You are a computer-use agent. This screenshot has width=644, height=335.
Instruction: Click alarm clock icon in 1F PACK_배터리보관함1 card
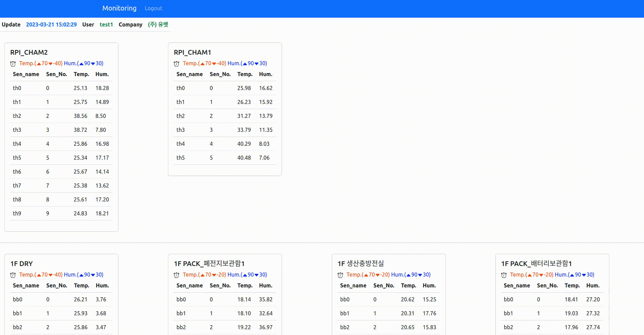[504, 275]
